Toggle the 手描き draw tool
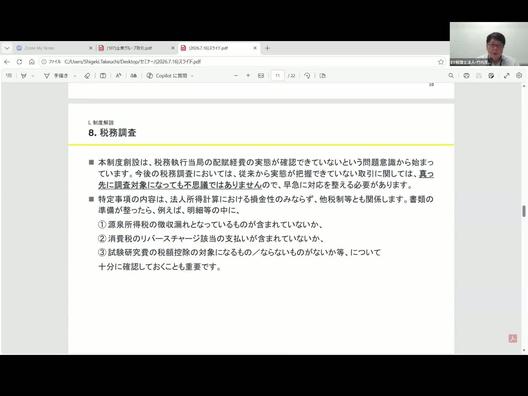Screen dimensions: 528x396 point(56,76)
